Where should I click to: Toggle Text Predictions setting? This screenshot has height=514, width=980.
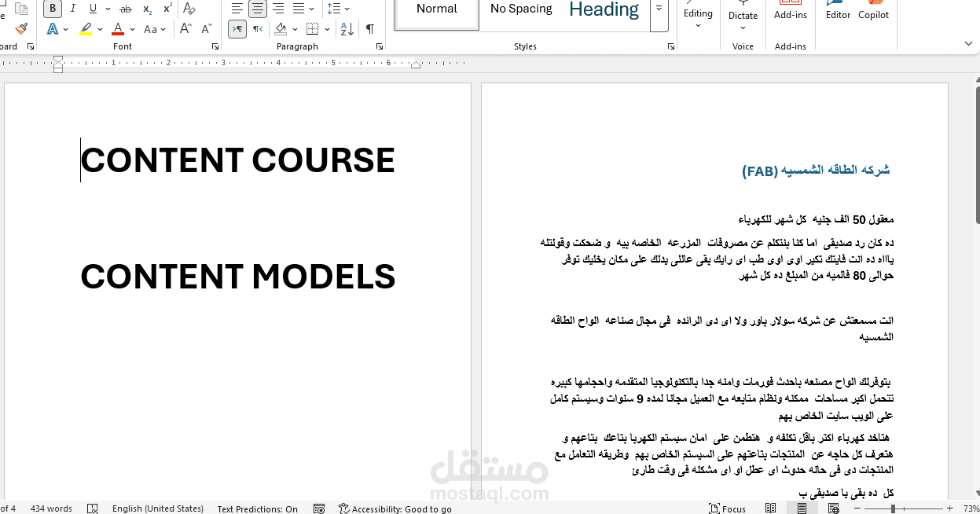[x=258, y=508]
